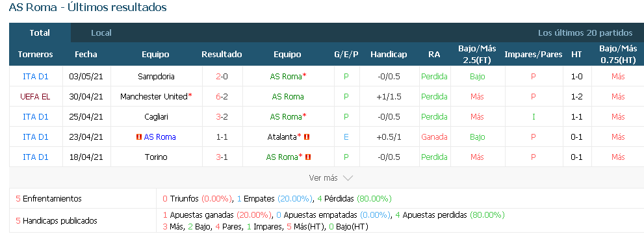Viewport: 644px width, 234px height.
Task: Open the Manchester United team link
Action: [154, 96]
